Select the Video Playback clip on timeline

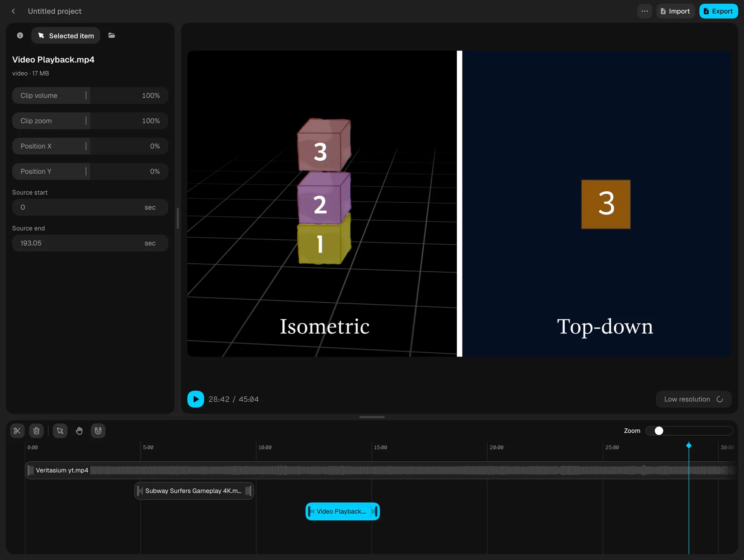(342, 511)
